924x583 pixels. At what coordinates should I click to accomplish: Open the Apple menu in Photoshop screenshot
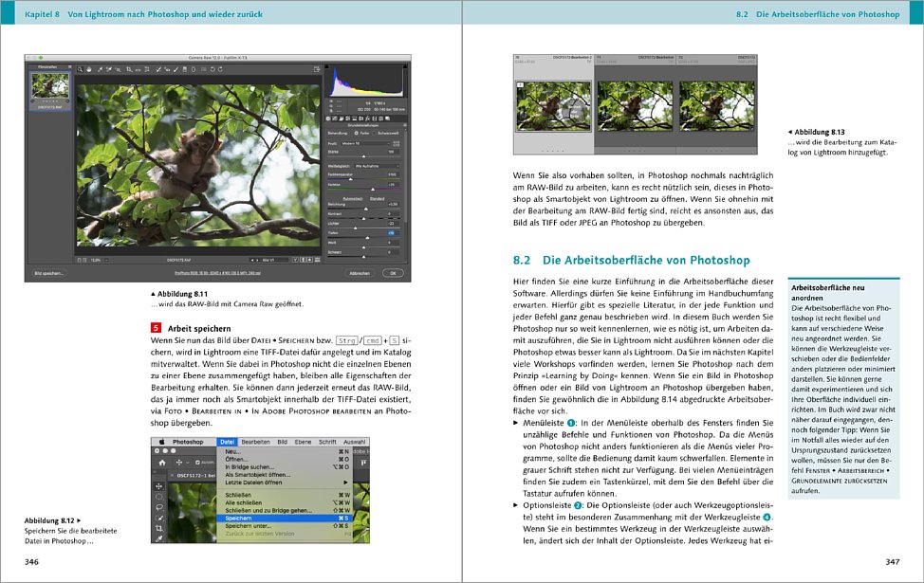162,442
